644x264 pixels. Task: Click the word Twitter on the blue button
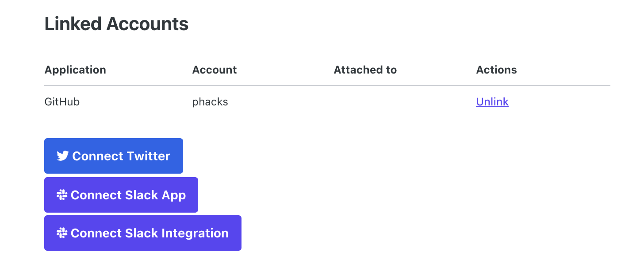click(148, 156)
